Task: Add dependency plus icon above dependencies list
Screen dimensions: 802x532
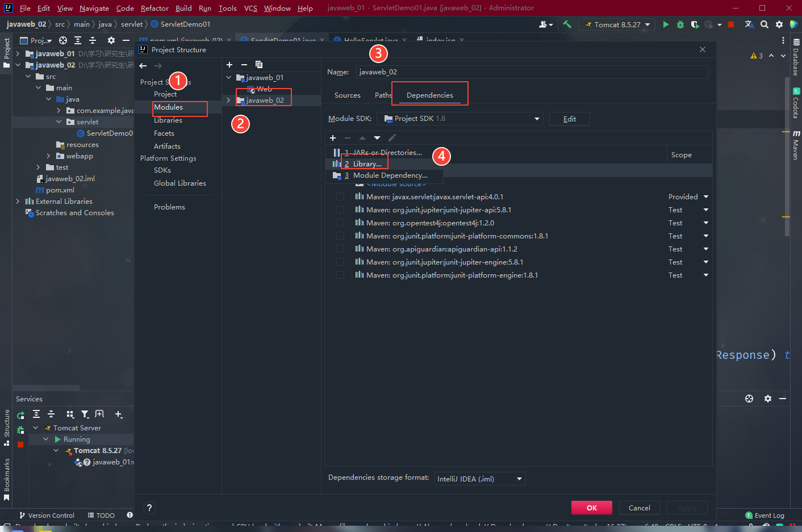Action: [333, 137]
